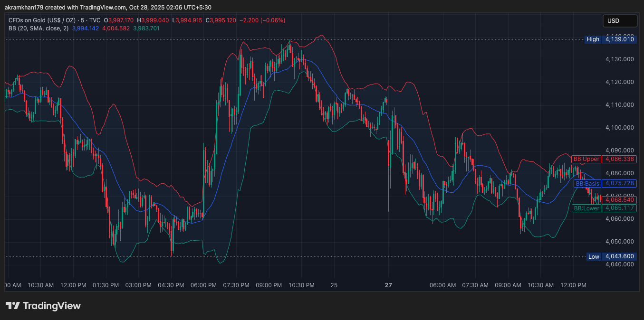Click the BB:Lower label on the price scale
Viewport: 644px width, 320px height.
(586, 208)
